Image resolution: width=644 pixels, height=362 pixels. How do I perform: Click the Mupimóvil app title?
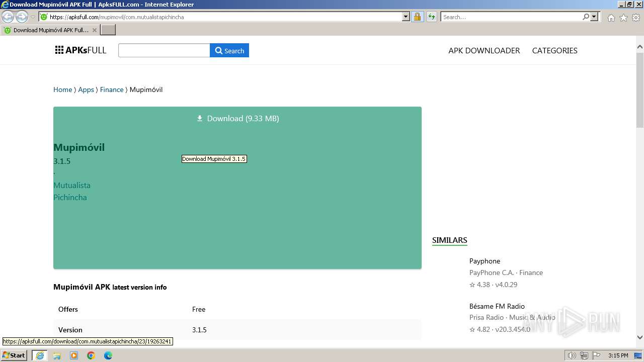(x=79, y=147)
